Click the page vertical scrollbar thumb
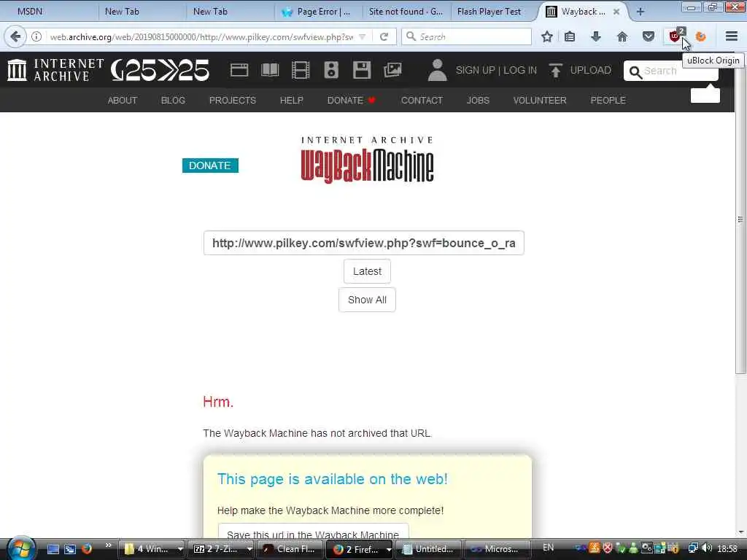 [741, 219]
